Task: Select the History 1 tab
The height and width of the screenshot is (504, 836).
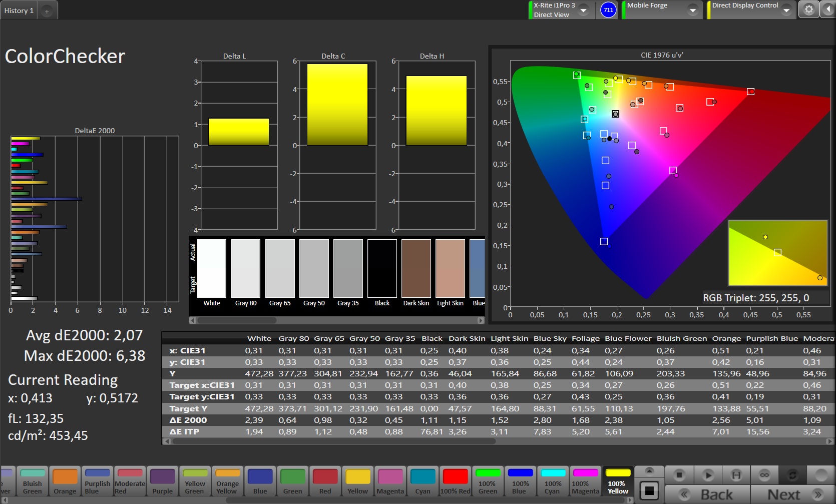Action: tap(19, 11)
